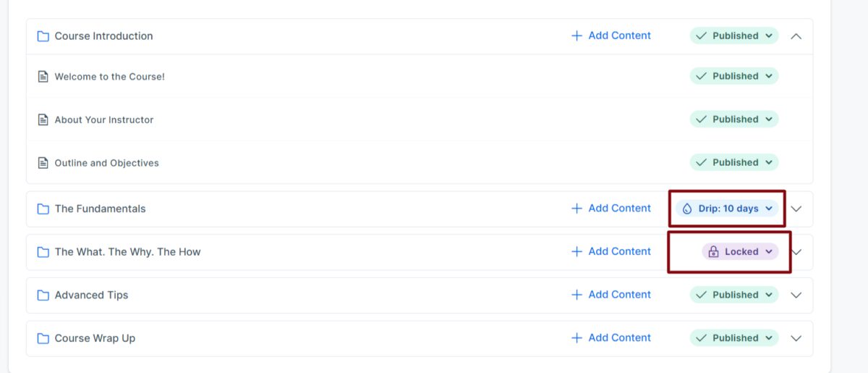
Task: Click the folder icon beside The Fundamentals
Action: (43, 209)
